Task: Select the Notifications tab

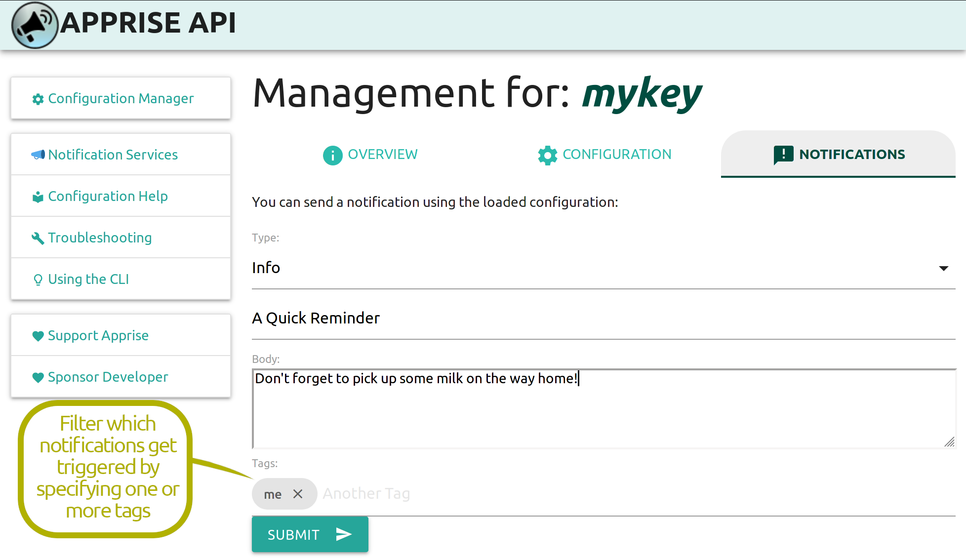Action: coord(838,155)
